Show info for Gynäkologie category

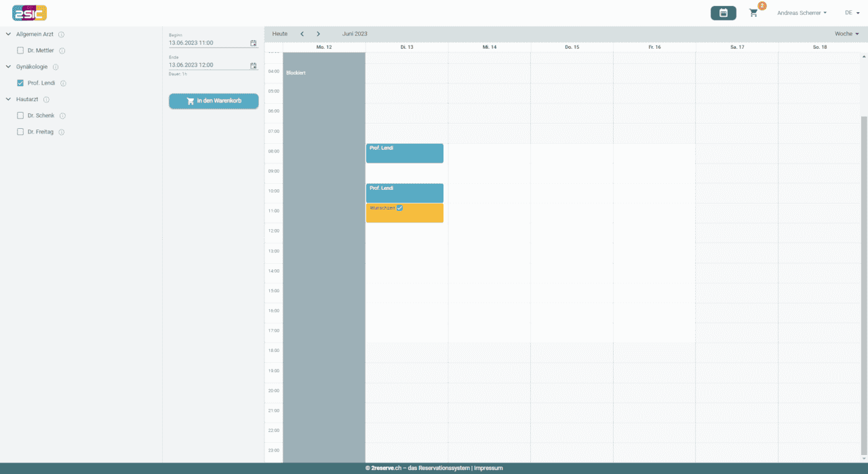pos(56,67)
